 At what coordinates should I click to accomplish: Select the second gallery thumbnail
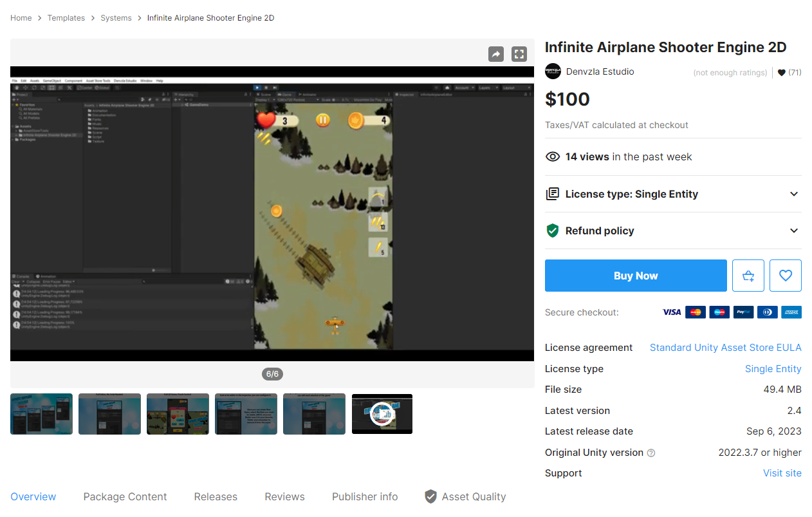tap(109, 414)
